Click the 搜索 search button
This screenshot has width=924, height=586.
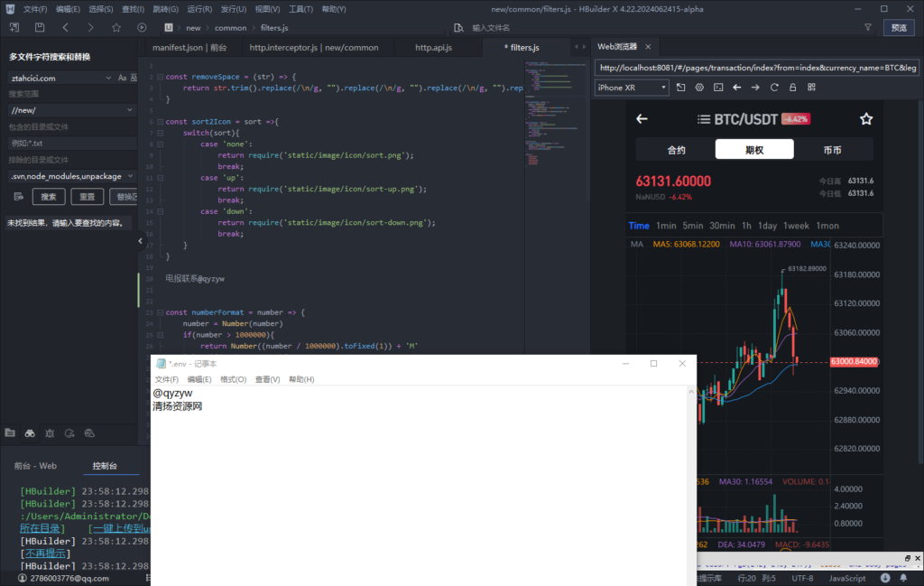coord(49,196)
